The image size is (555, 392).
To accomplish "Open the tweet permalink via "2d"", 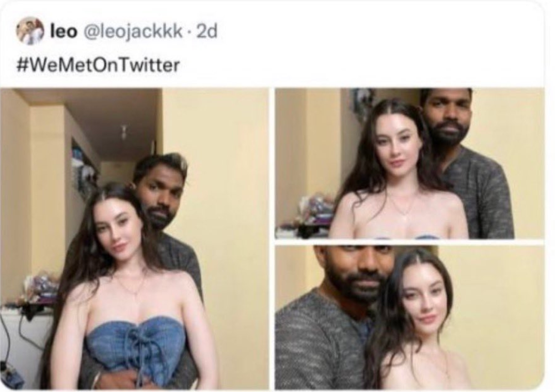I will (207, 32).
